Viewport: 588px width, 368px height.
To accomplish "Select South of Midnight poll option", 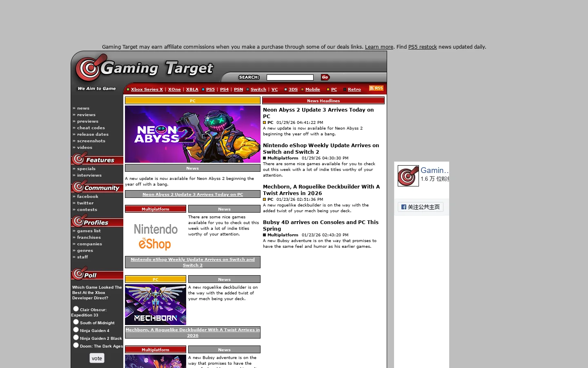I will (76, 322).
